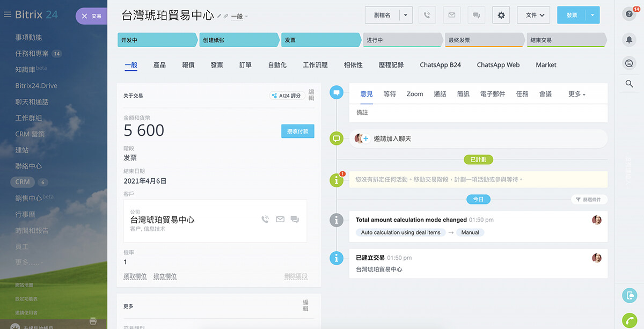The height and width of the screenshot is (329, 644).
Task: Open search magnifier icon in right sidebar
Action: 630,84
